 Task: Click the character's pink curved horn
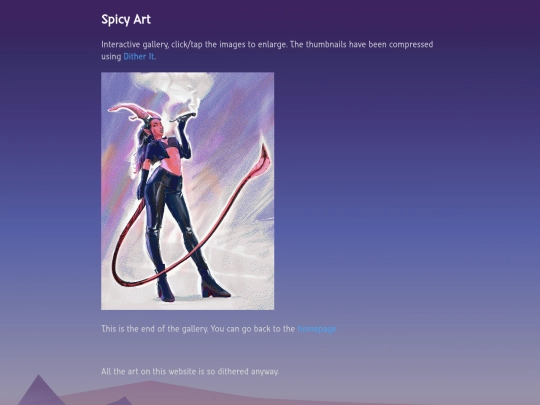tap(133, 111)
